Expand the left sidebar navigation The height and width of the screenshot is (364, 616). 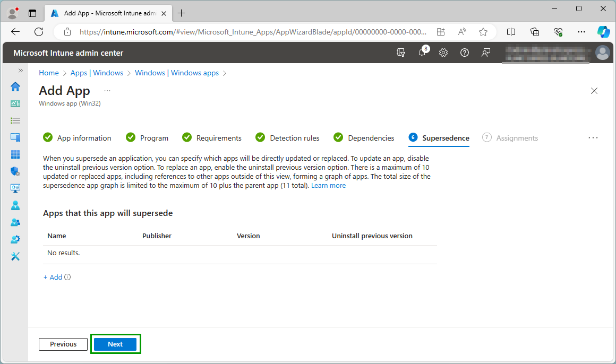coord(21,71)
